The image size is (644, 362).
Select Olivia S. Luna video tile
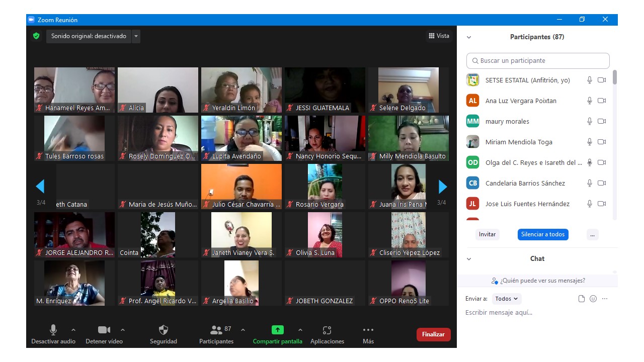pos(325,235)
